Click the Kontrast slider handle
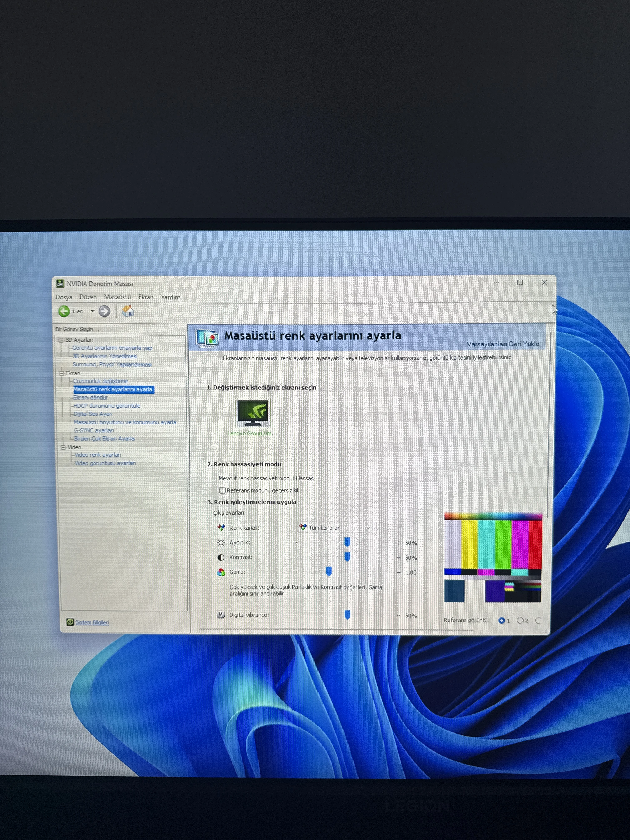Viewport: 630px width, 840px height. [347, 557]
